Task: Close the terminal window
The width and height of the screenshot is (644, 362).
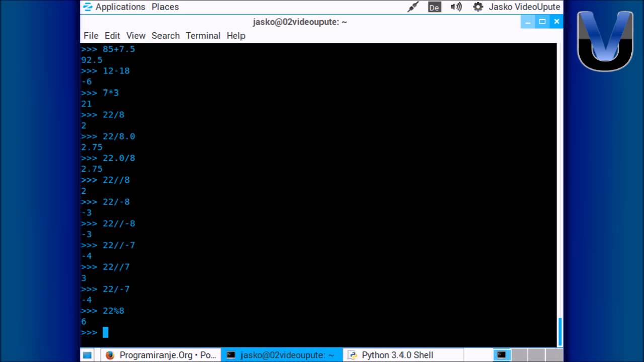Action: click(556, 22)
